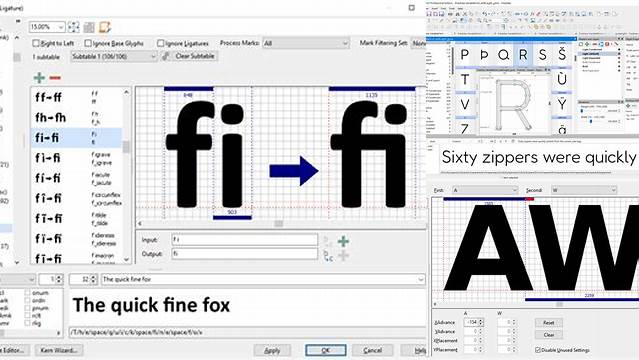Open the preview text 'The quick fine fox' dropdown
This screenshot has width=639, height=360.
(421, 279)
